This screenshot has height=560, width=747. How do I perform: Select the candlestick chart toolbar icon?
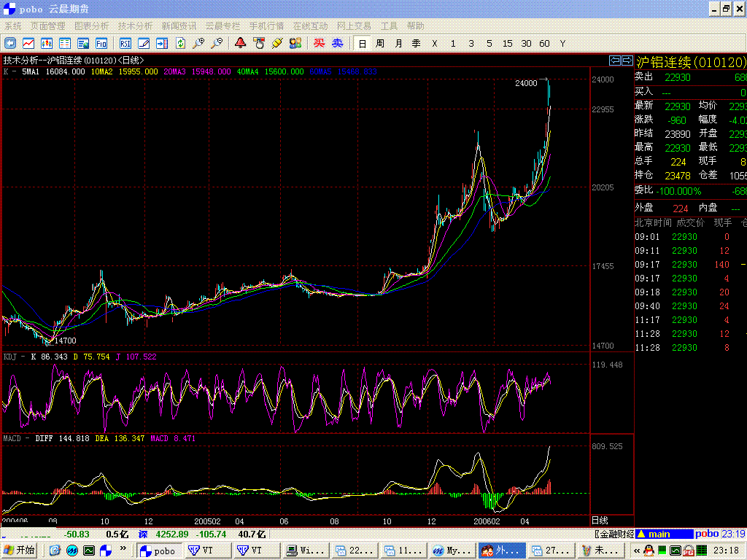click(x=47, y=43)
